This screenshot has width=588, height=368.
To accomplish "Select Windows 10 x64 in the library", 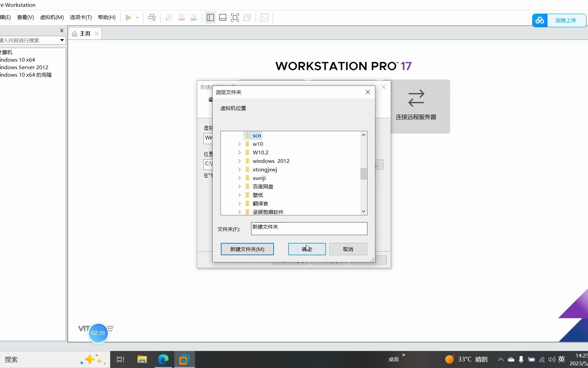I will 18,60.
